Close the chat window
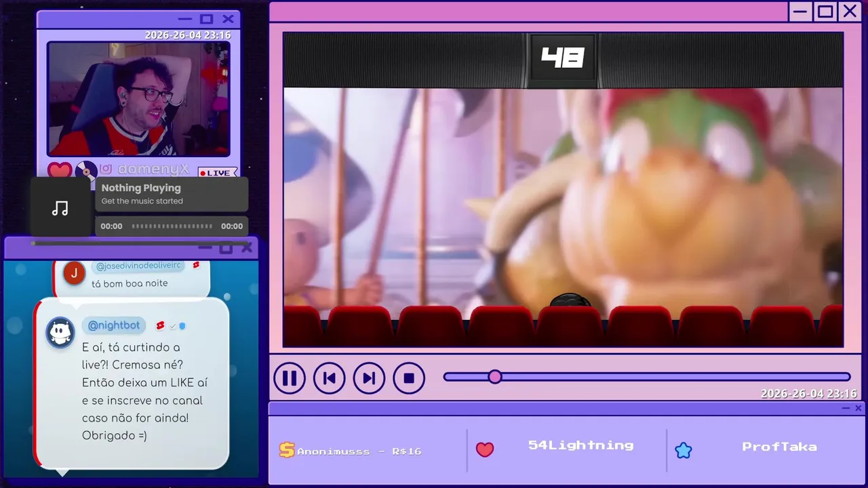This screenshot has width=868, height=488. (247, 248)
